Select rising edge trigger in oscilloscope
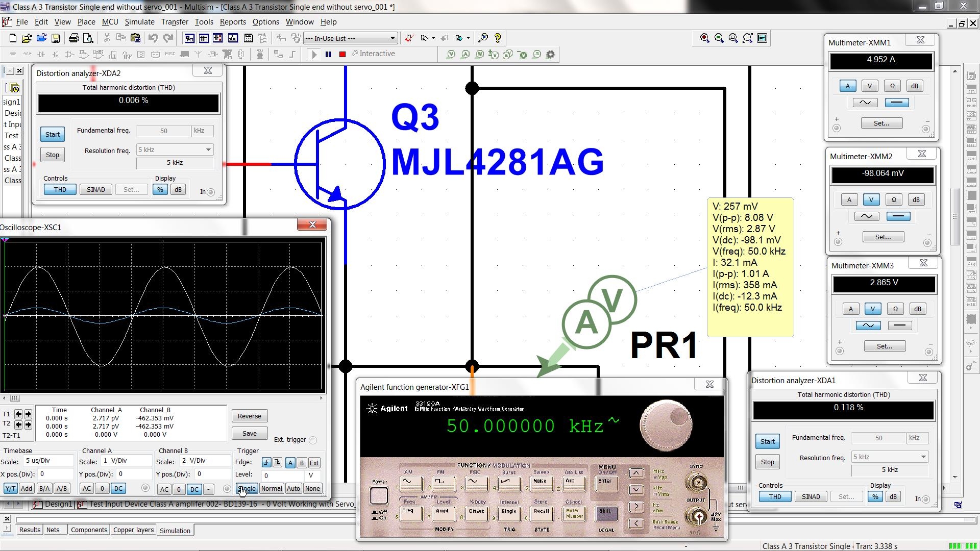Image resolution: width=980 pixels, height=551 pixels. (266, 462)
